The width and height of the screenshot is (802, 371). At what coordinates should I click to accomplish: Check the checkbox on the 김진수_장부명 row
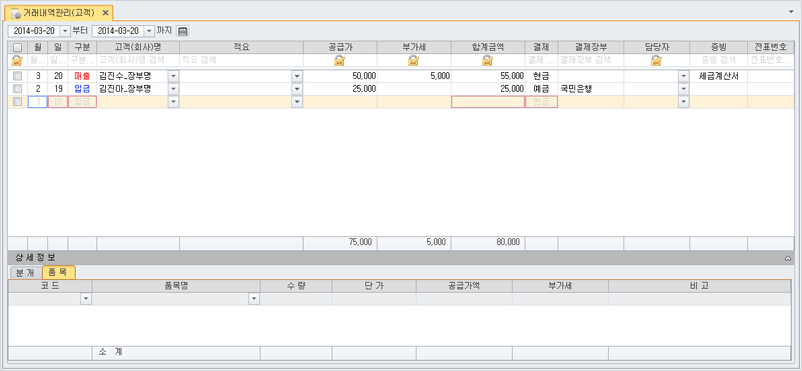(17, 76)
